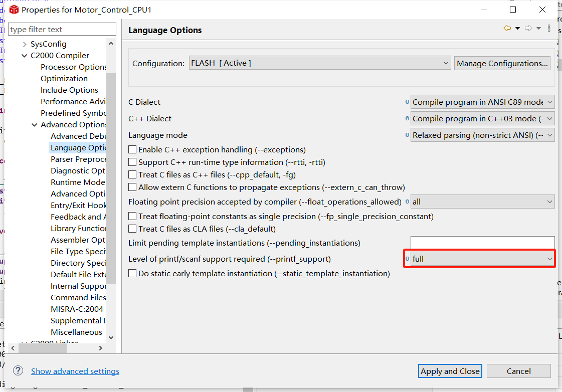The height and width of the screenshot is (392, 562).
Task: Select Library Function Assumptions tree item
Action: tap(78, 228)
